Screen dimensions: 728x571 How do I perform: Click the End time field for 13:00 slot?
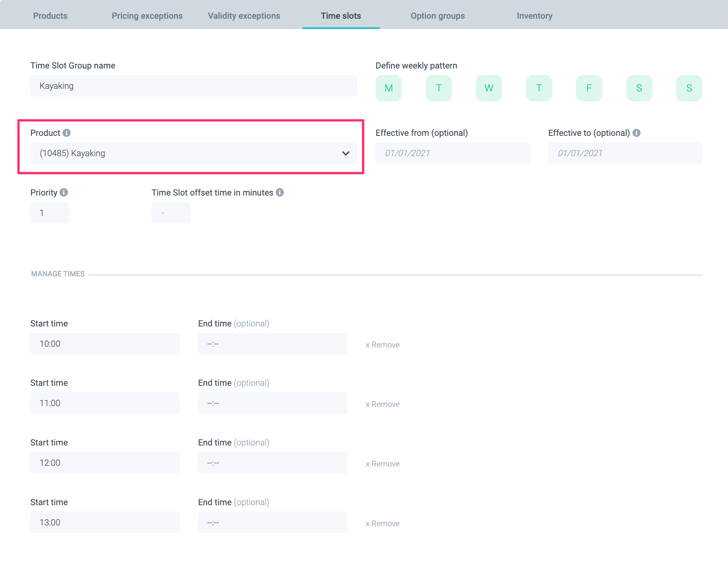click(273, 522)
